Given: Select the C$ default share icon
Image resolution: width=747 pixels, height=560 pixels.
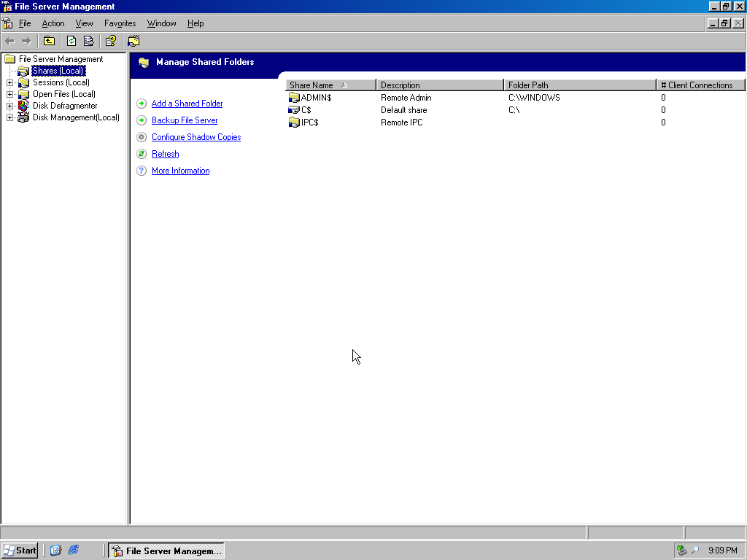Looking at the screenshot, I should (295, 110).
